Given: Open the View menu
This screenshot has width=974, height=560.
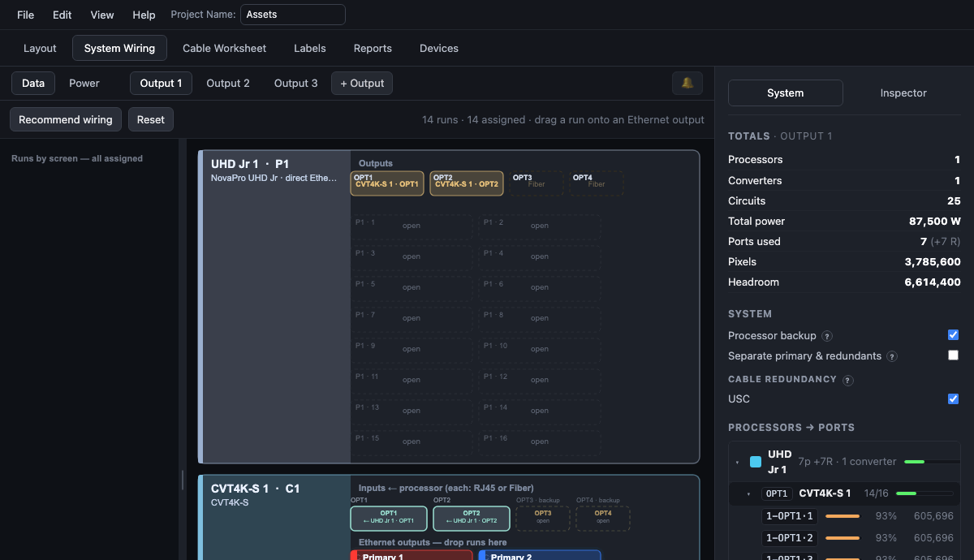Looking at the screenshot, I should click(102, 15).
